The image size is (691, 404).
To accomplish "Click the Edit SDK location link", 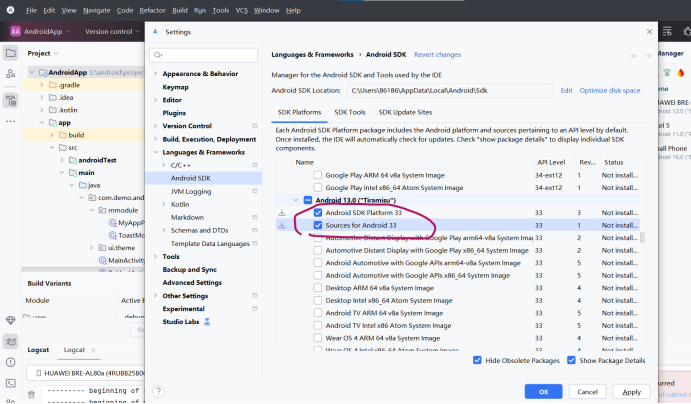I will pos(566,90).
